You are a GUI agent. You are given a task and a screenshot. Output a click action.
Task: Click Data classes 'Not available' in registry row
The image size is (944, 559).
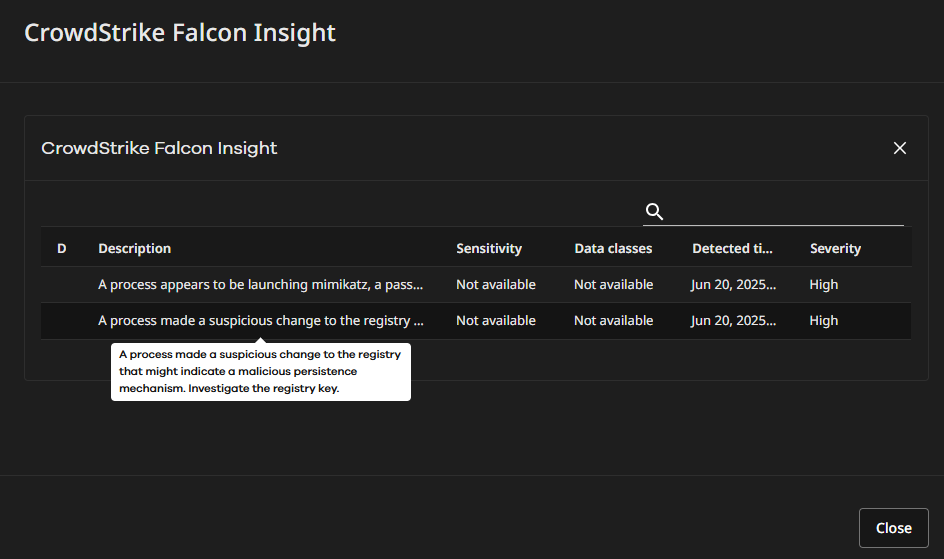(613, 321)
